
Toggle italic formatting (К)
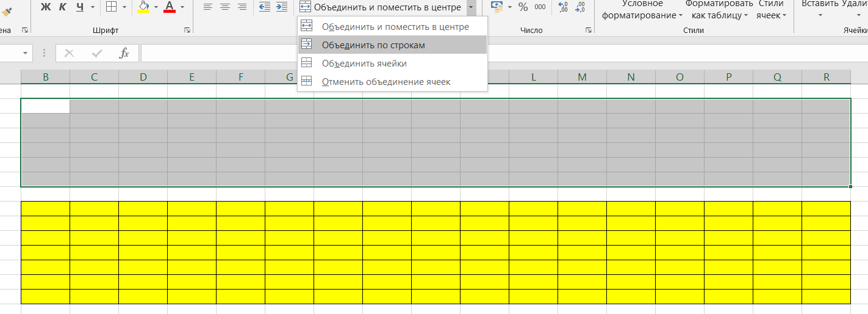pyautogui.click(x=62, y=7)
